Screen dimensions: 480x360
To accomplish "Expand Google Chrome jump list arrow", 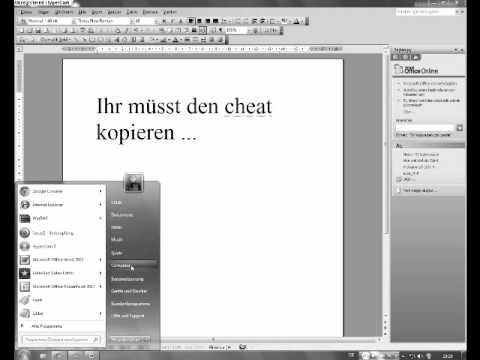I will [100, 191].
